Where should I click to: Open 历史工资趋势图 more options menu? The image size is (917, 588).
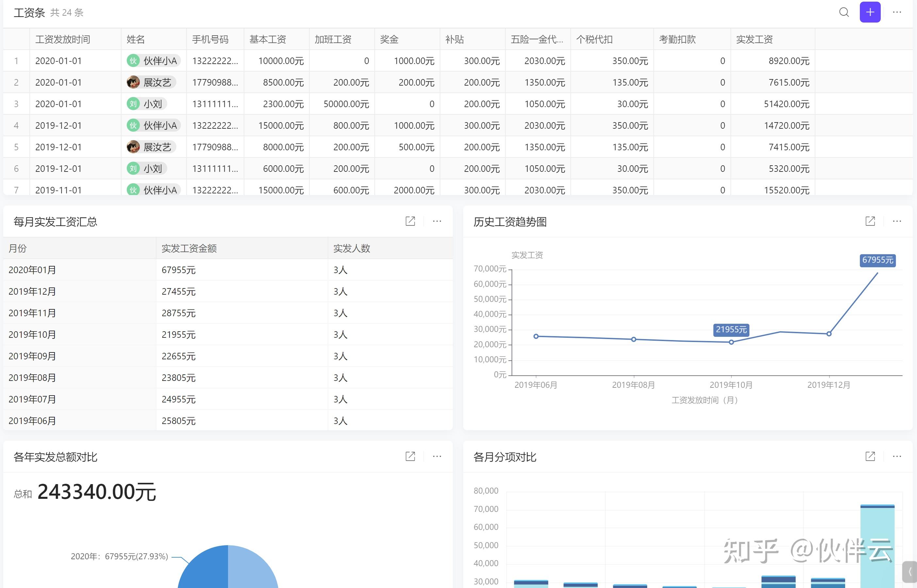click(x=897, y=221)
